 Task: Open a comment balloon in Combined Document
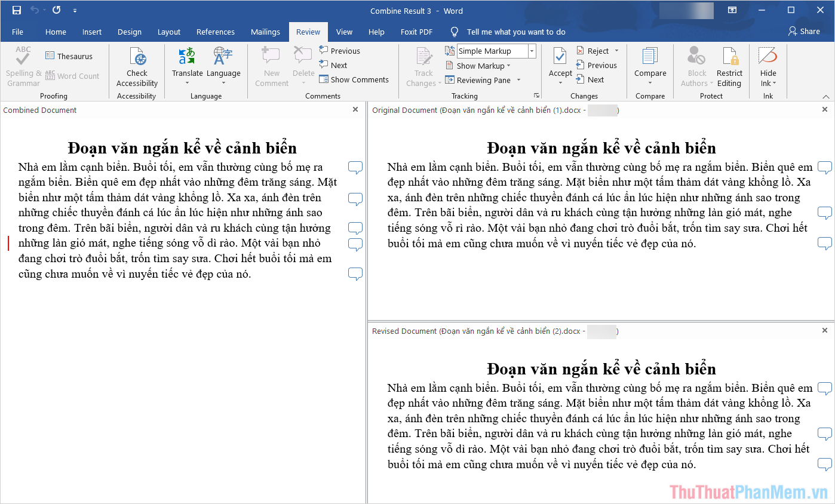pos(355,168)
